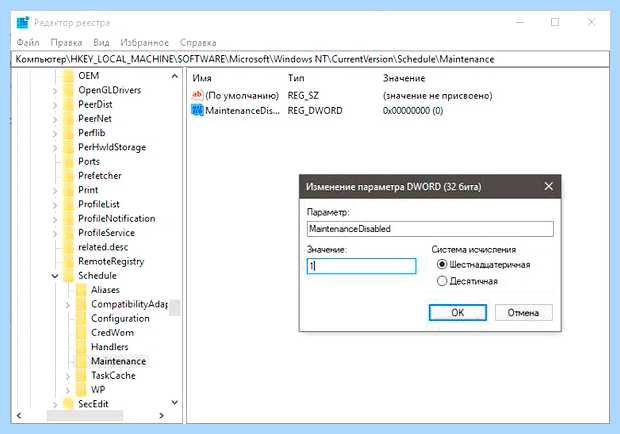Click the MaintenanceDisabled DWORD value icon
The height and width of the screenshot is (434, 620).
tap(197, 110)
